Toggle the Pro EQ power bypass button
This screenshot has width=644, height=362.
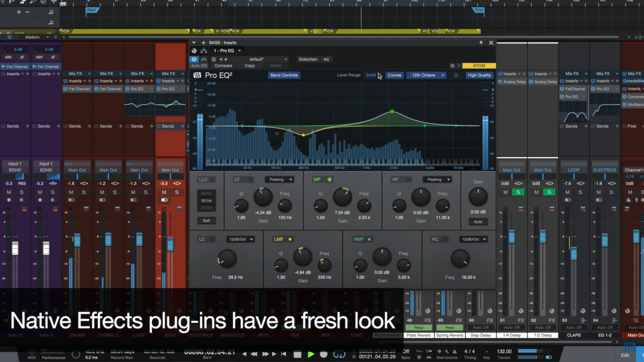[x=194, y=59]
